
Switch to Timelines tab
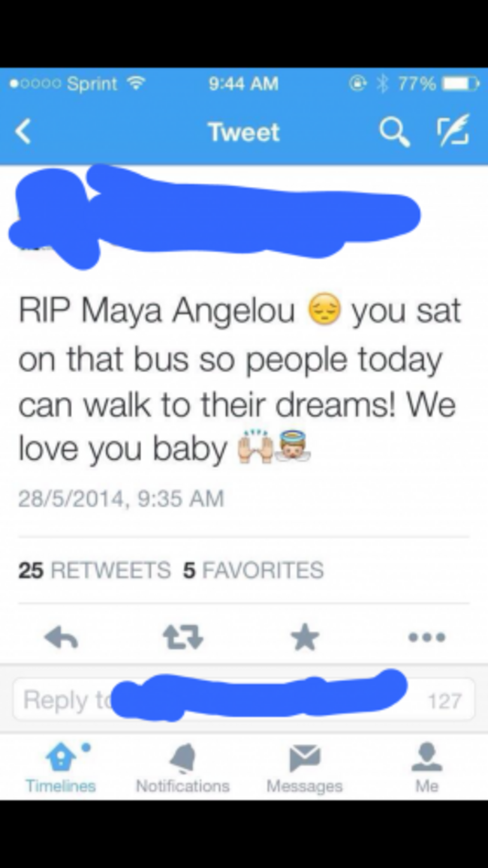61,768
